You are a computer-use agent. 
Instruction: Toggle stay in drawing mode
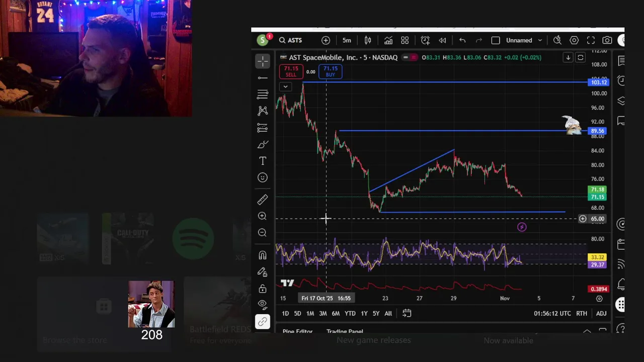point(263,272)
